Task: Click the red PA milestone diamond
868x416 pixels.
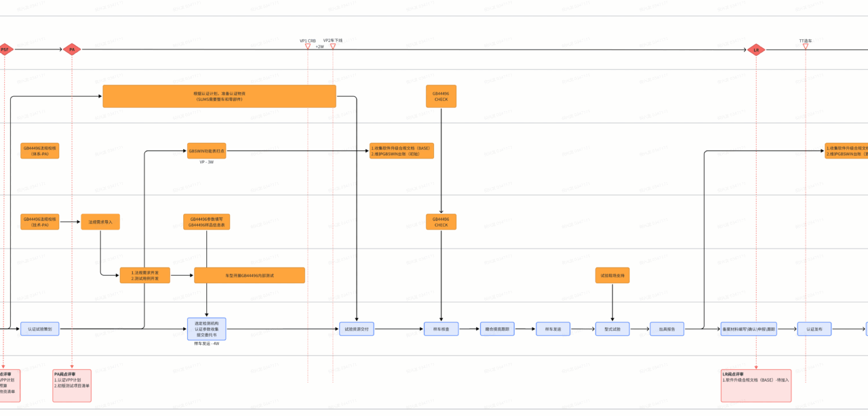Action: tap(71, 49)
